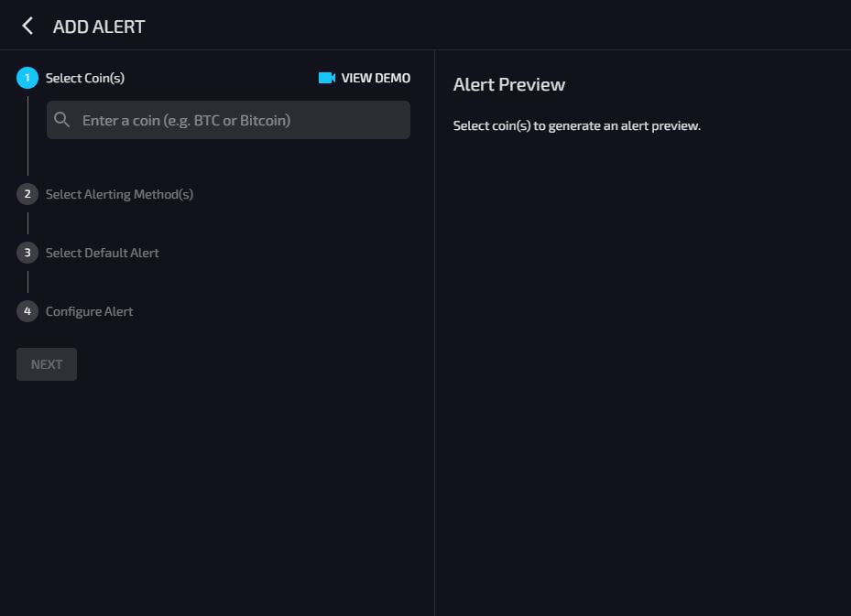Image resolution: width=851 pixels, height=616 pixels.
Task: Select the step 3 number circle
Action: 27,252
